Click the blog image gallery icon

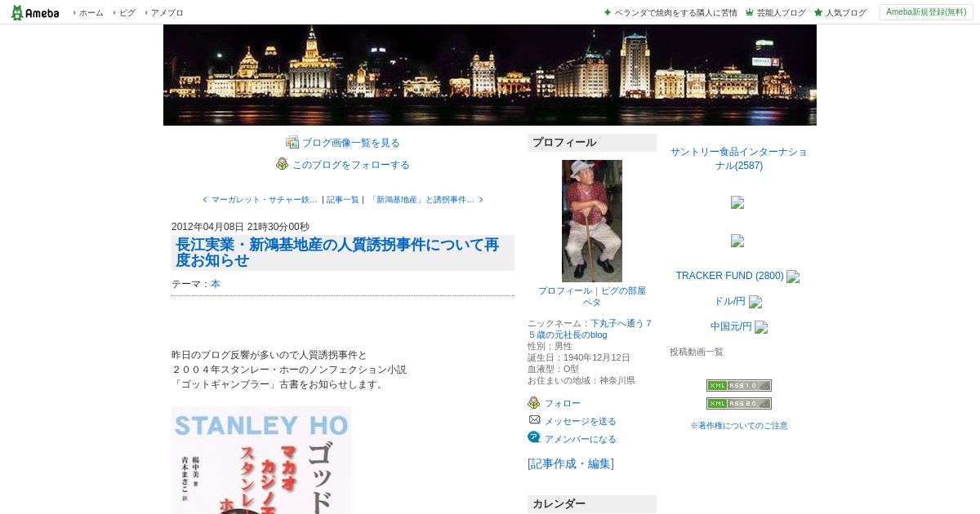(292, 142)
